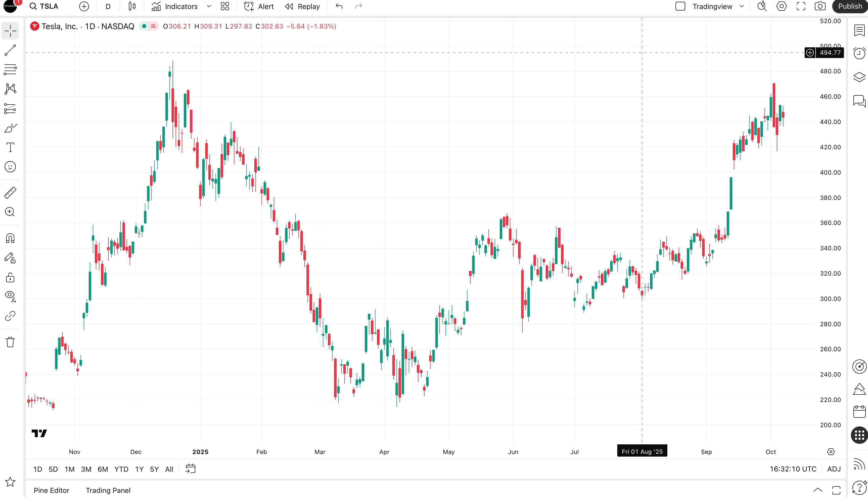
Task: Choose the candlestick chart style icon
Action: pyautogui.click(x=132, y=6)
